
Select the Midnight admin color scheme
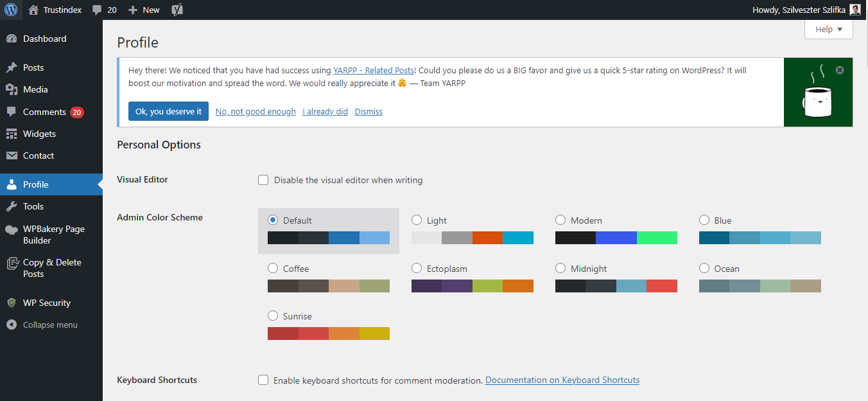560,269
